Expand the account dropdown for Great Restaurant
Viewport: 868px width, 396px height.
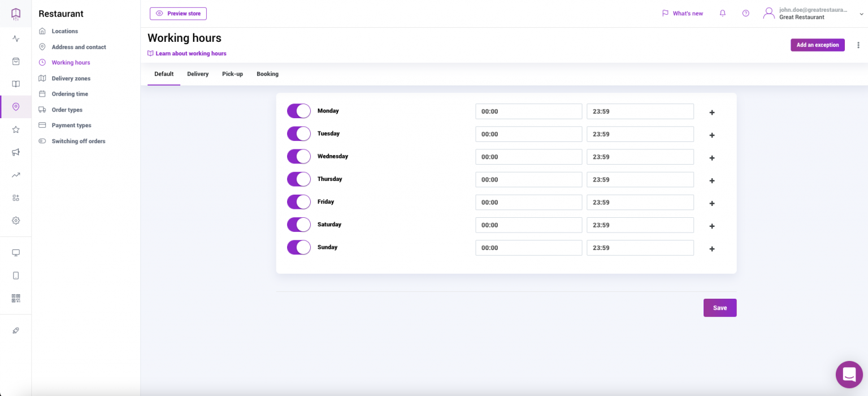(861, 14)
